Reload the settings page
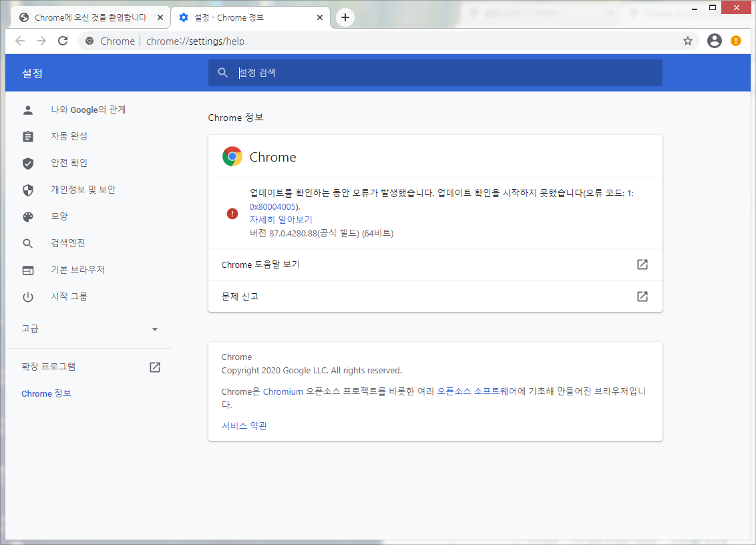This screenshot has width=756, height=545. coord(63,41)
